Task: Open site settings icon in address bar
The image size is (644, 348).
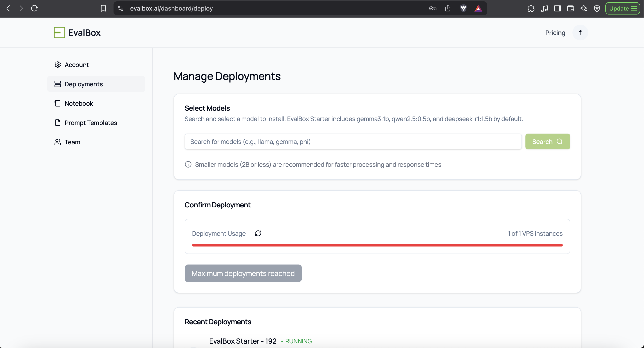Action: point(121,8)
